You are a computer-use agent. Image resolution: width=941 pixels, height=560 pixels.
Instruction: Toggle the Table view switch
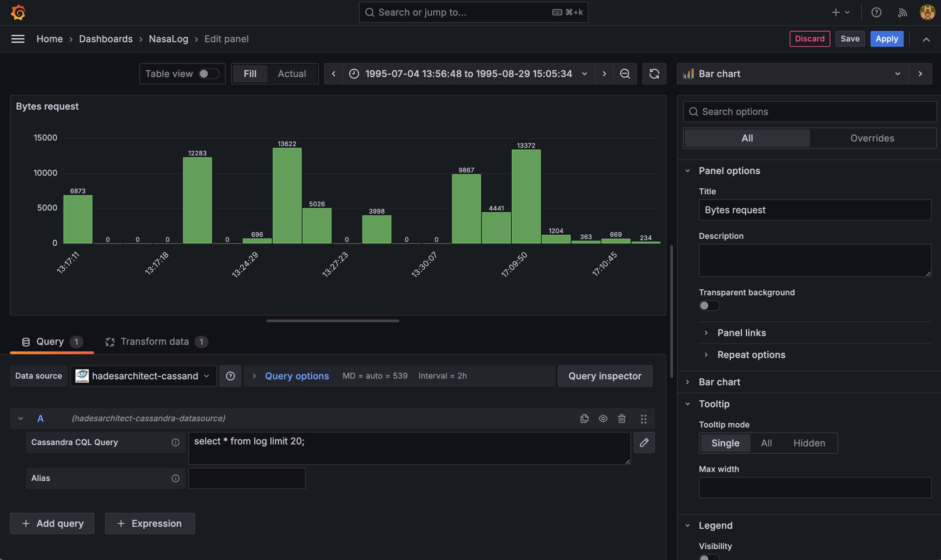tap(209, 73)
